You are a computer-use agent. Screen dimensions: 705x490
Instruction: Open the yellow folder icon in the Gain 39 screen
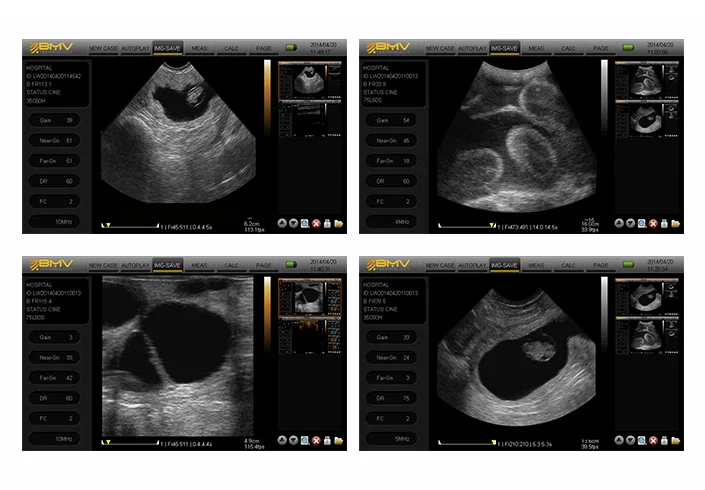point(339,223)
